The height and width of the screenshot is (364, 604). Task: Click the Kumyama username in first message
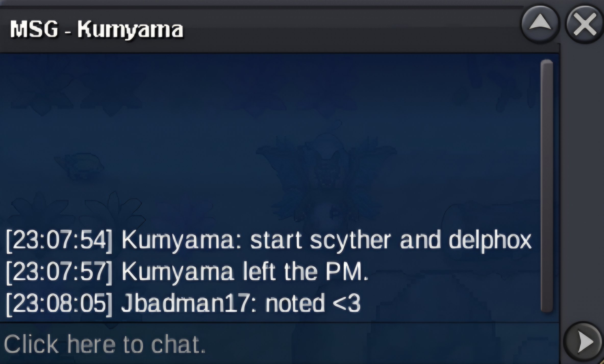pos(181,240)
